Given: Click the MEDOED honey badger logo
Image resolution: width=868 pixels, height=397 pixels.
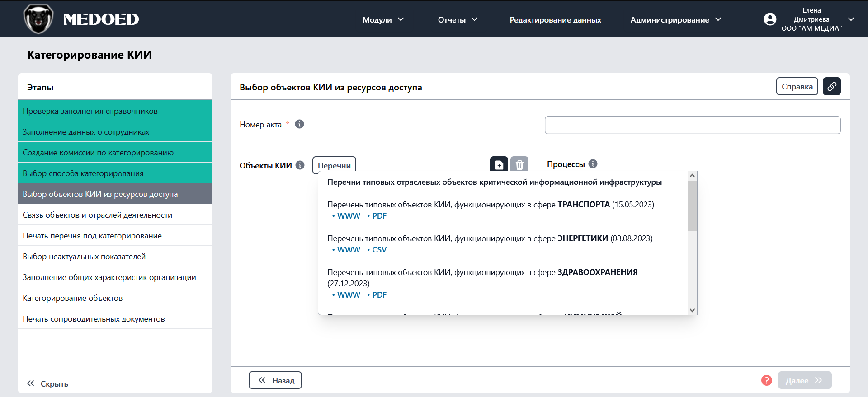Looking at the screenshot, I should 38,19.
